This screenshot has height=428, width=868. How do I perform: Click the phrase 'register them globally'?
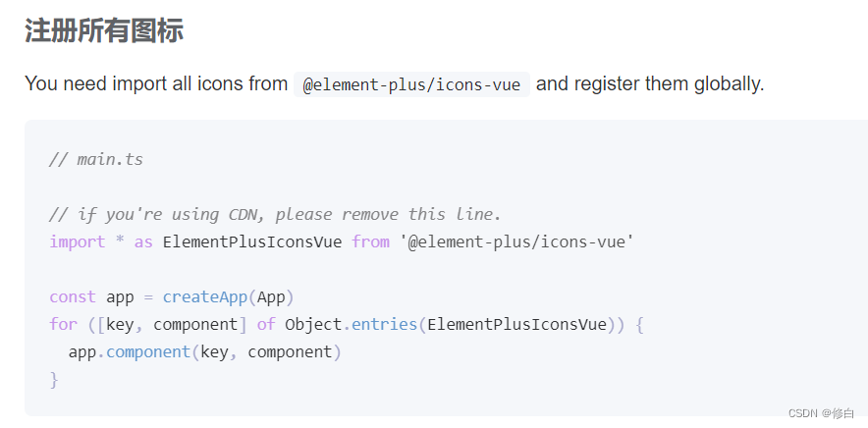tap(679, 84)
